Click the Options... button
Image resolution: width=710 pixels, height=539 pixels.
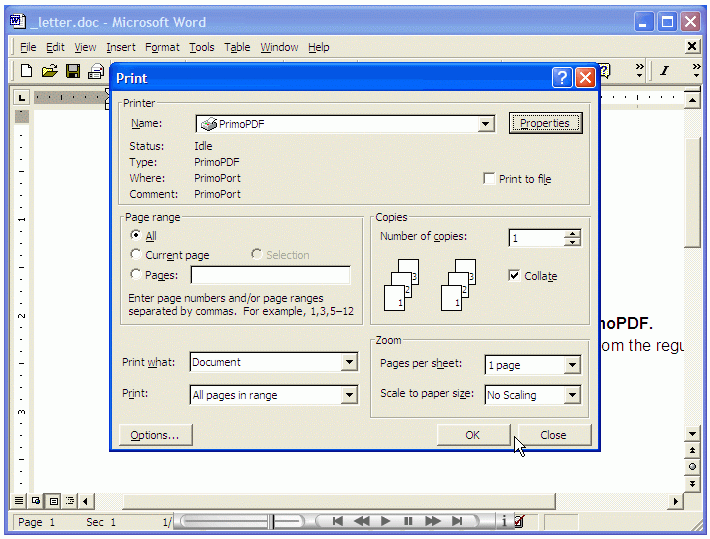coord(155,435)
